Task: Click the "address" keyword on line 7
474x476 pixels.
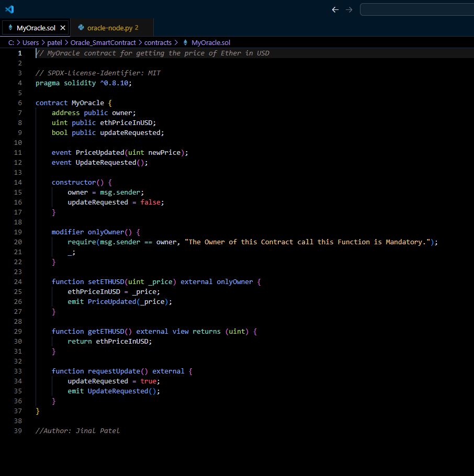Action: 65,113
